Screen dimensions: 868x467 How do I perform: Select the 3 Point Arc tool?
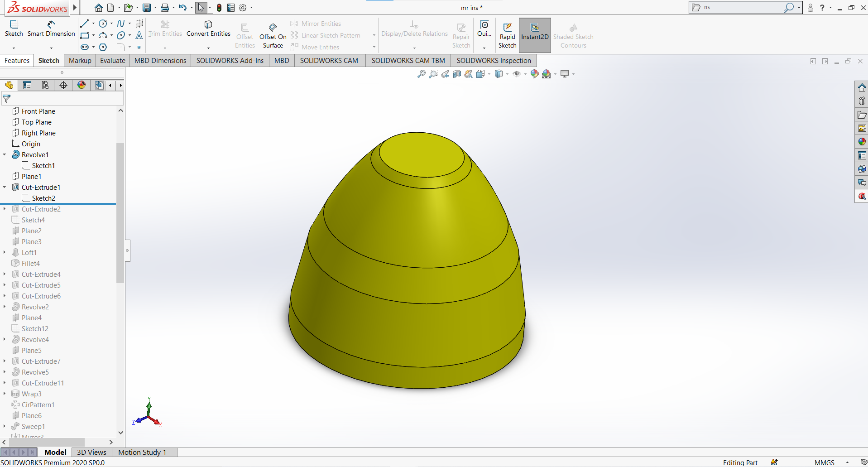(x=103, y=35)
